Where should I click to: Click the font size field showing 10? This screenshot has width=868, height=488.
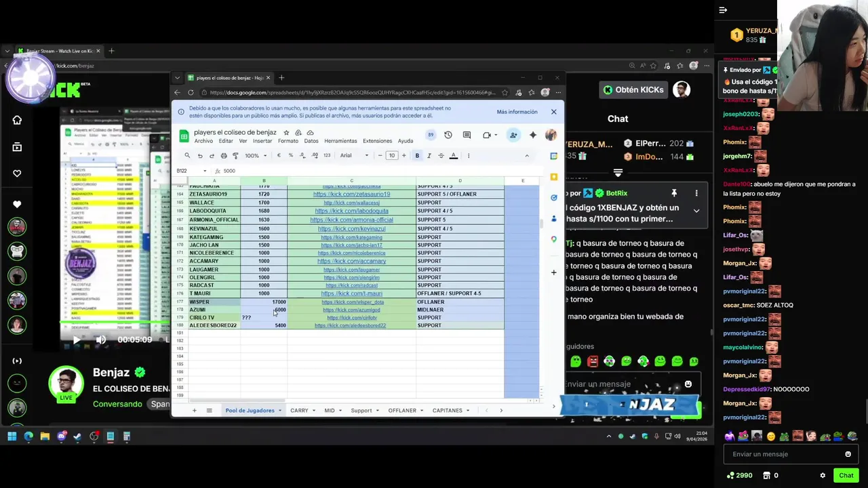click(391, 156)
